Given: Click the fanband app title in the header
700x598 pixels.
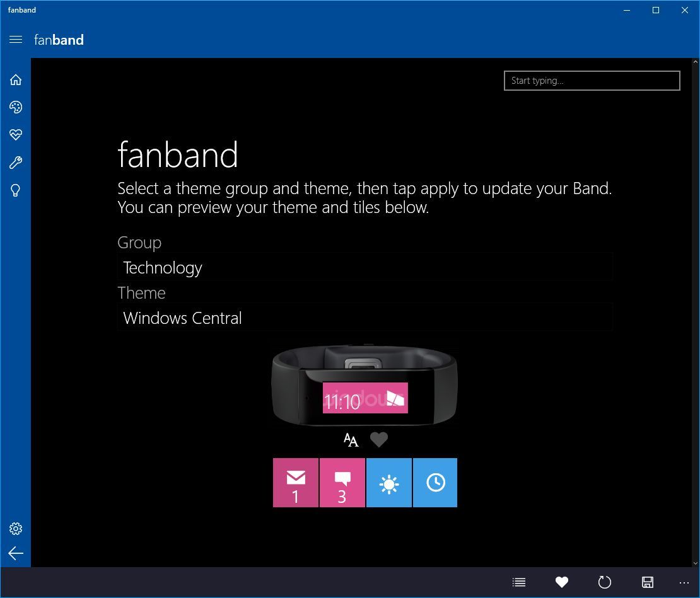Looking at the screenshot, I should coord(59,40).
